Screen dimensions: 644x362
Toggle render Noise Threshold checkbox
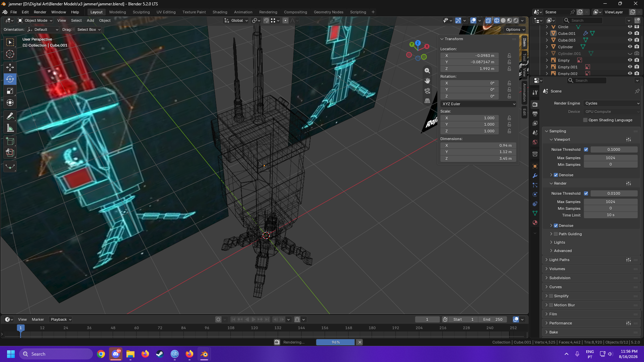click(586, 193)
